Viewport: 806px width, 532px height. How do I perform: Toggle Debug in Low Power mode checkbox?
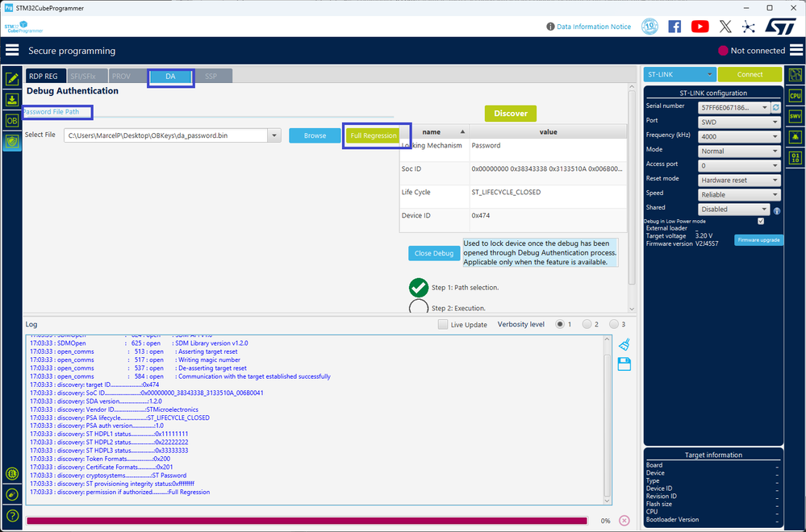[x=761, y=222]
